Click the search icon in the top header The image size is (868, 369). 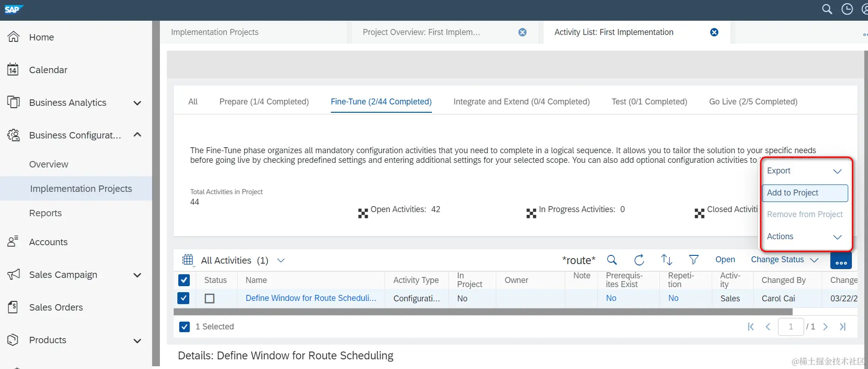click(x=827, y=9)
